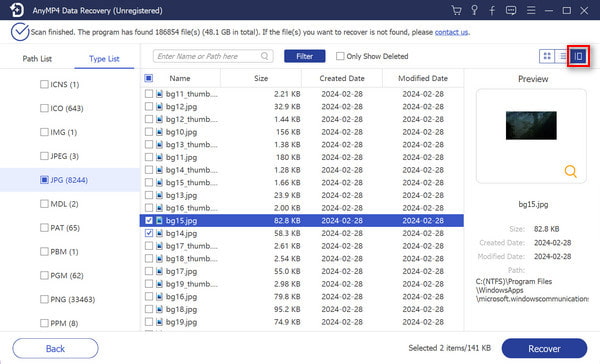The width and height of the screenshot is (600, 364).
Task: Switch to the Type List tab
Action: click(104, 59)
